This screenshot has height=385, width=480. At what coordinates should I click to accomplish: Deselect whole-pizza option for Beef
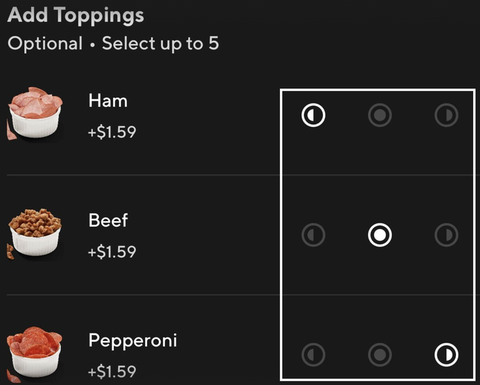click(380, 235)
